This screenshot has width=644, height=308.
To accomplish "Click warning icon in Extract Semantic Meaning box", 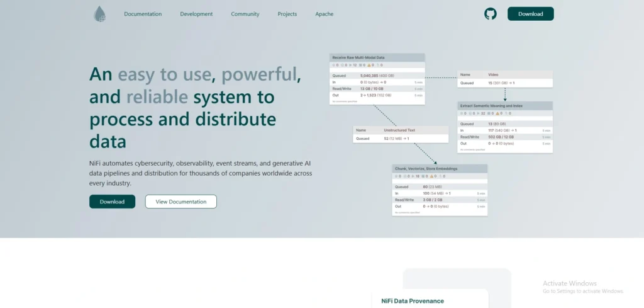I will [x=497, y=114].
